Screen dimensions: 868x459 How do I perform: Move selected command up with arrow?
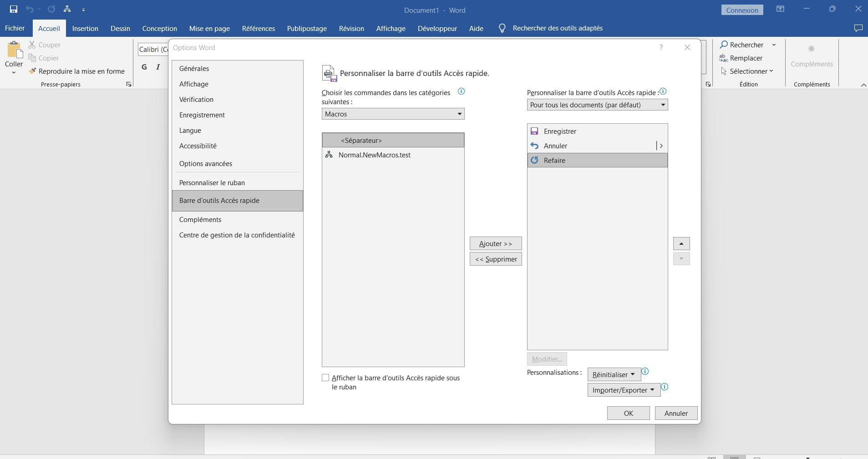point(681,244)
